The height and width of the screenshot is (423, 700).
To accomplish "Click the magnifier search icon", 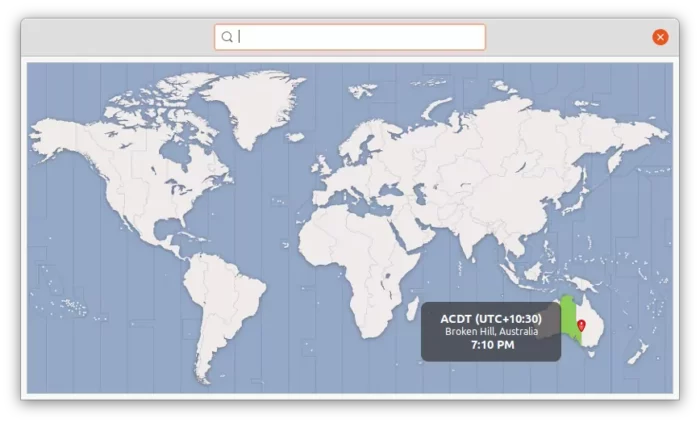I will [x=227, y=37].
